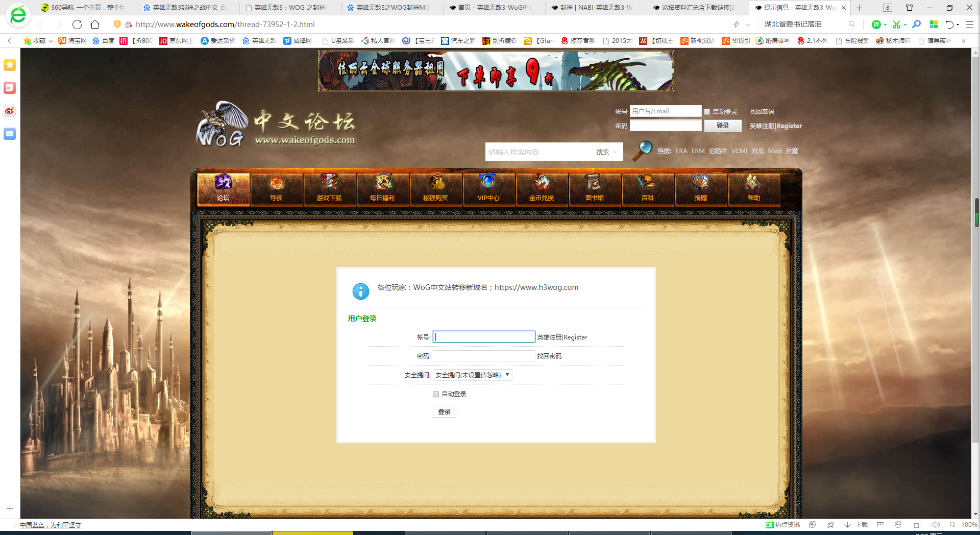The height and width of the screenshot is (535, 980).
Task: Reload the page with the refresh icon
Action: click(x=77, y=24)
